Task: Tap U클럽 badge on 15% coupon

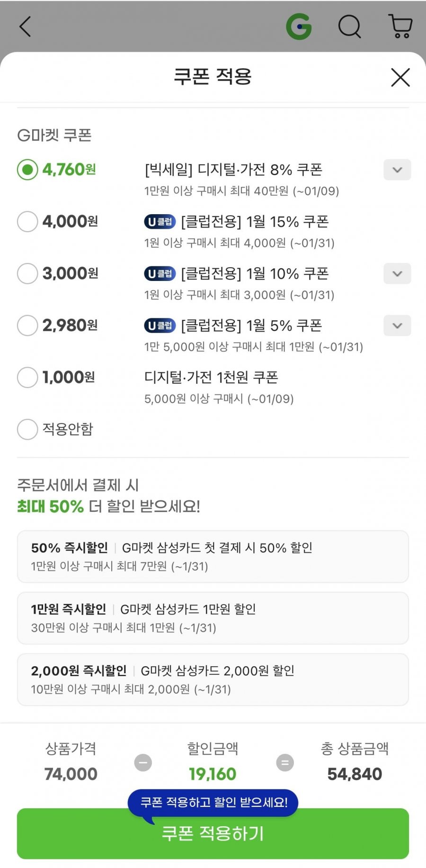Action: pyautogui.click(x=160, y=221)
